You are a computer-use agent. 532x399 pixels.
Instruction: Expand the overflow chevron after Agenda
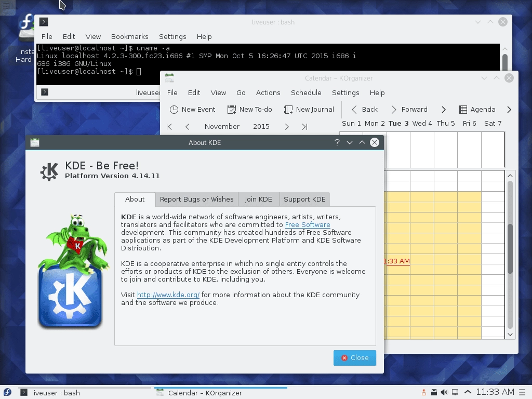click(509, 109)
